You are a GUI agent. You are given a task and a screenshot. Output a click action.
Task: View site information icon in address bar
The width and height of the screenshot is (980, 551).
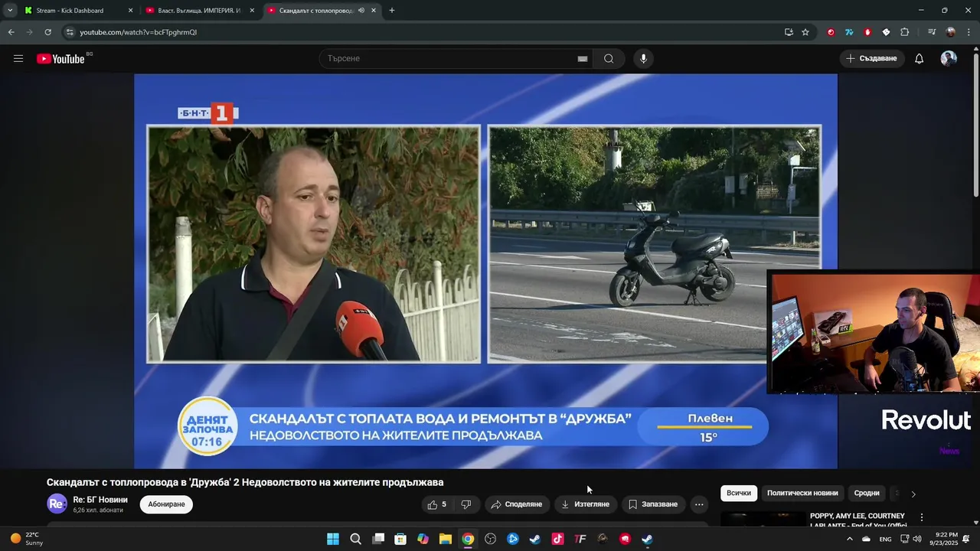point(70,32)
